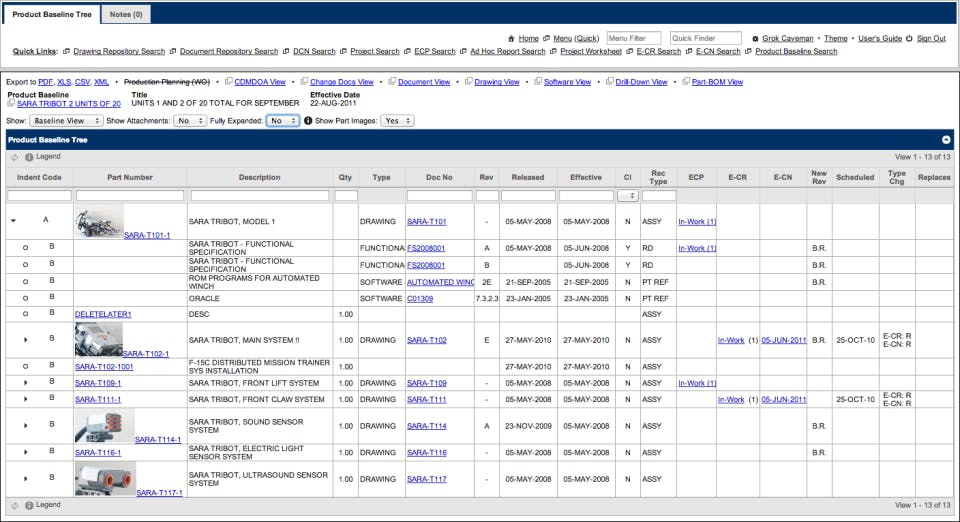Collapse the Product Baseline Tree panel header icon
The height and width of the screenshot is (522, 960).
pos(946,141)
